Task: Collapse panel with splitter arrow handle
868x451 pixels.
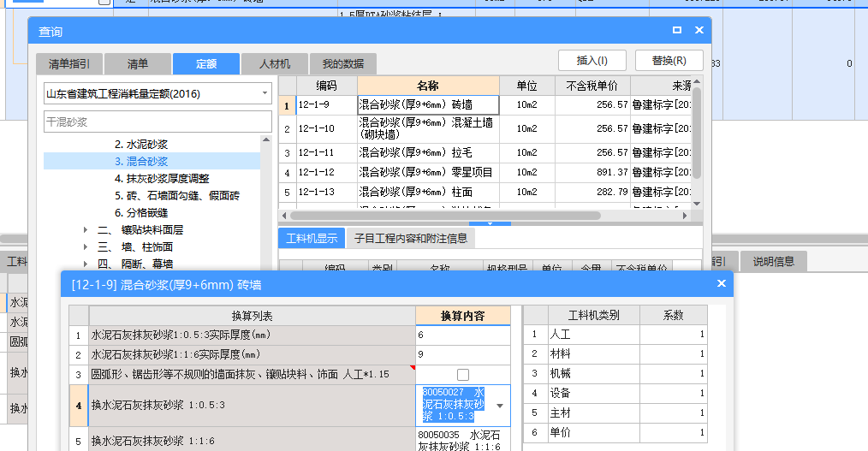Action: (x=490, y=223)
